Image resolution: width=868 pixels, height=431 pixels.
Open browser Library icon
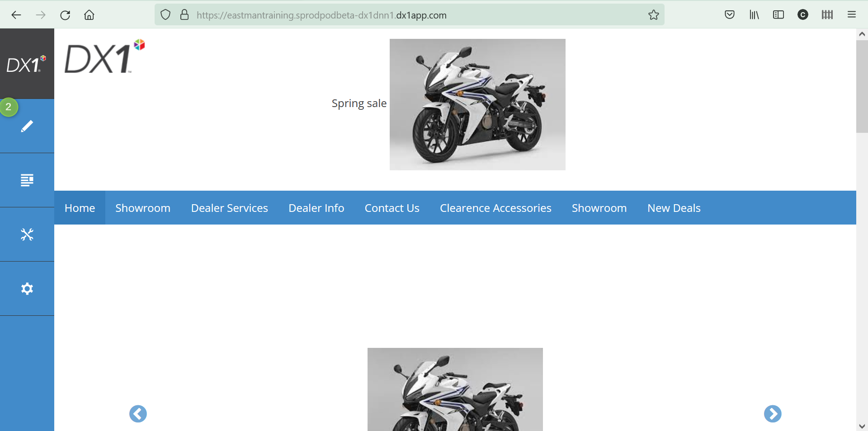[754, 15]
